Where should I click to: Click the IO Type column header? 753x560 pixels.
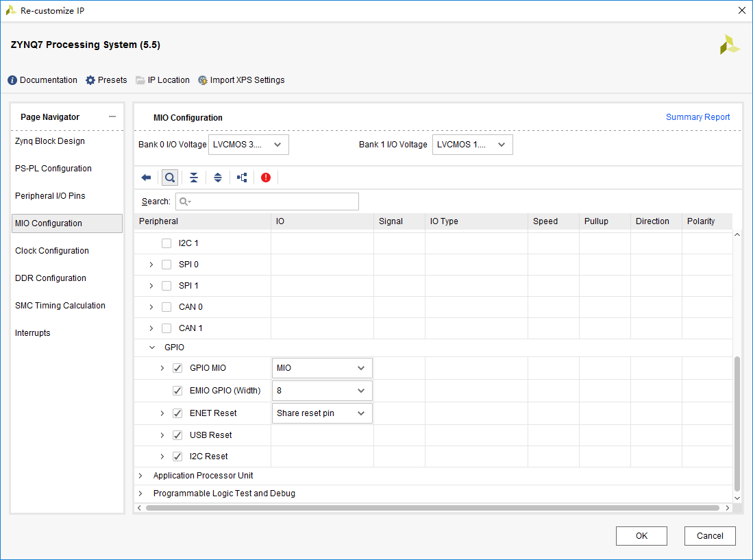pyautogui.click(x=476, y=221)
